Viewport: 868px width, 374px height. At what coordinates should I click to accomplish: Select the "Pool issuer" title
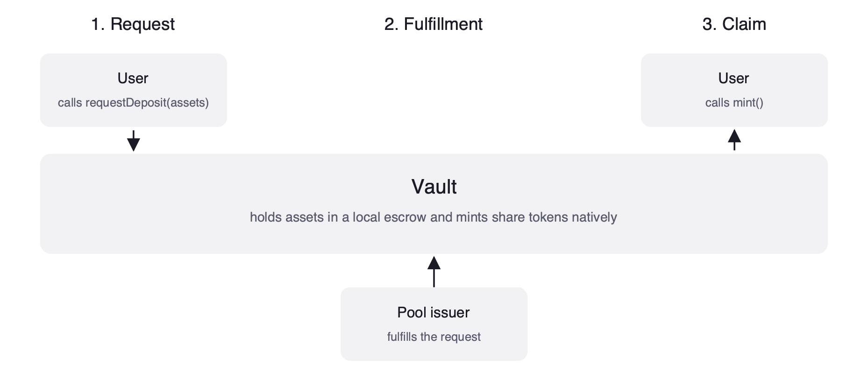(x=433, y=312)
